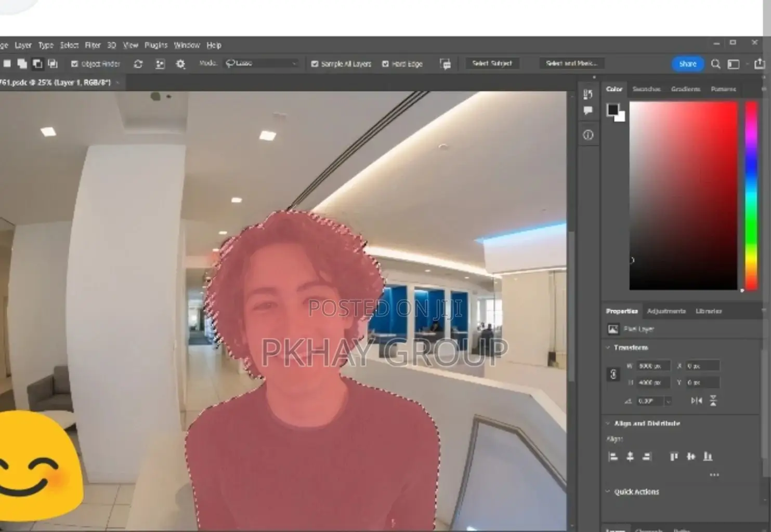Click the selection feedback icon in options bar
771x532 pixels.
coord(445,64)
